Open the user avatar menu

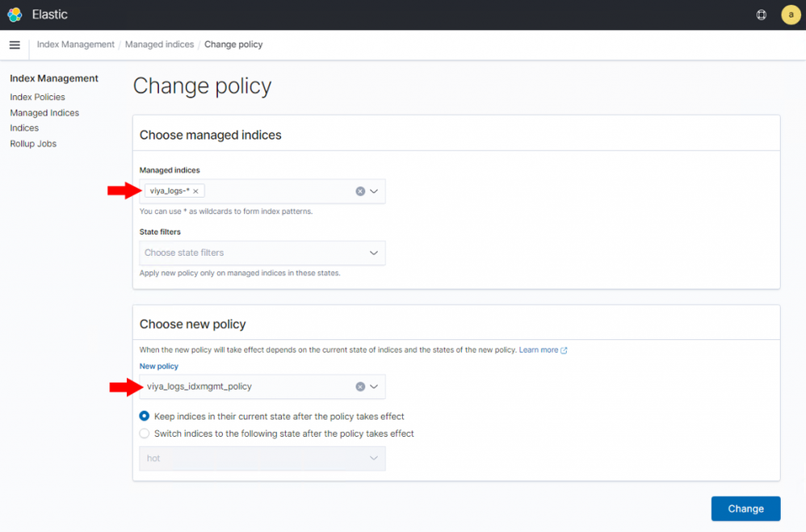[791, 15]
